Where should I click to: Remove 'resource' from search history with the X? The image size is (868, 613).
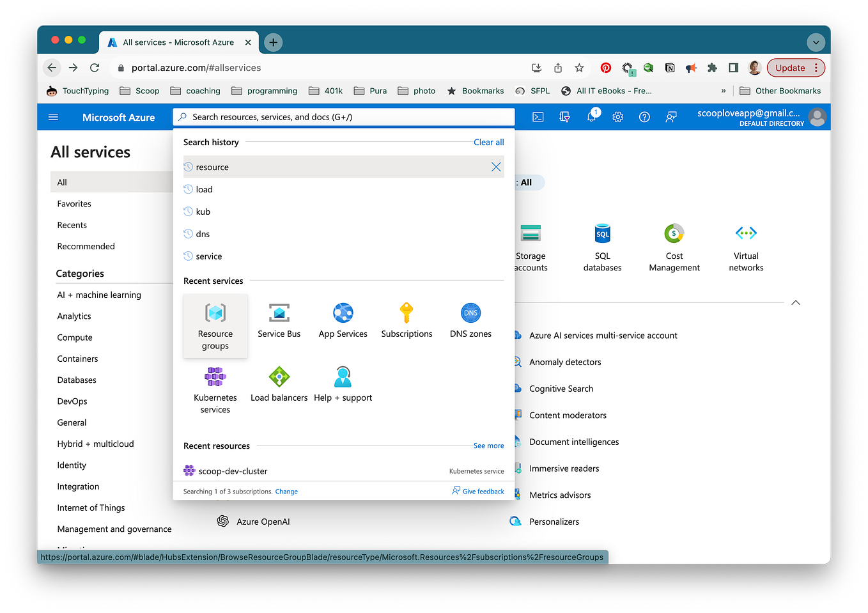pos(496,167)
